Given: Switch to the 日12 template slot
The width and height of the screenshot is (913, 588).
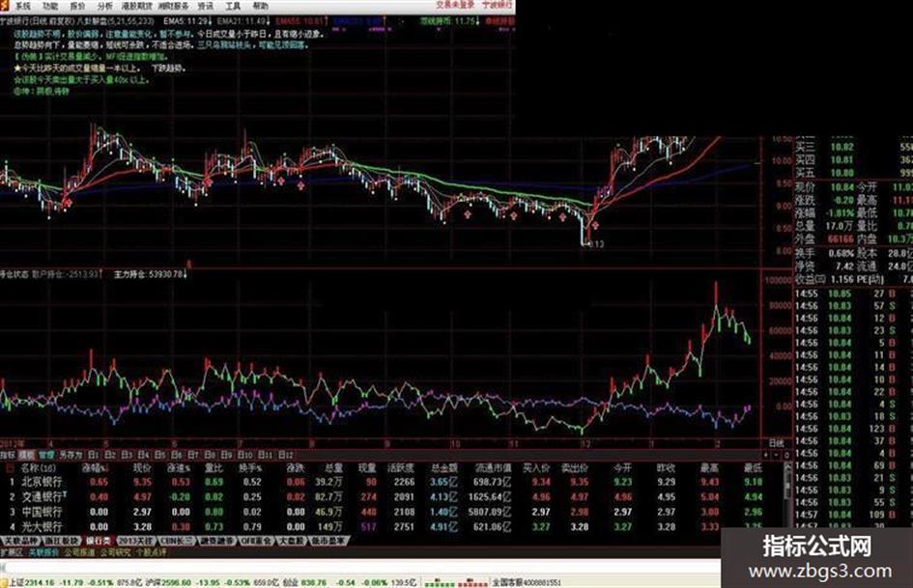Looking at the screenshot, I should [285, 455].
